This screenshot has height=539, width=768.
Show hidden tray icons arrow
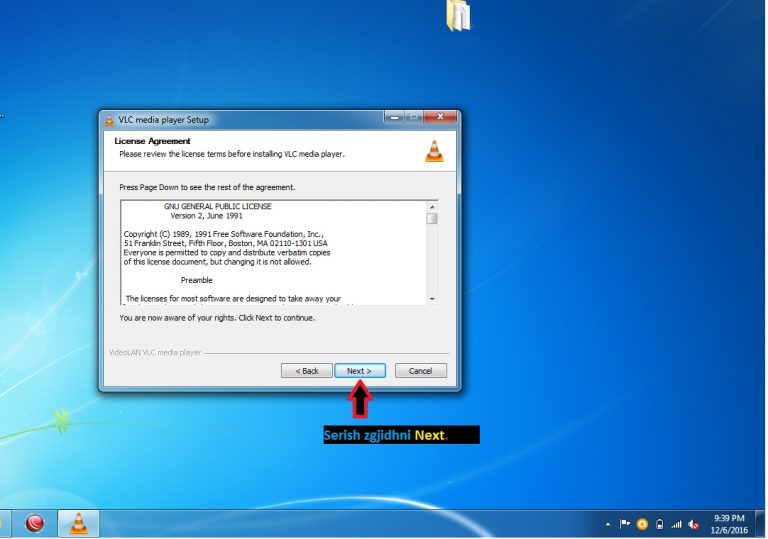[608, 524]
